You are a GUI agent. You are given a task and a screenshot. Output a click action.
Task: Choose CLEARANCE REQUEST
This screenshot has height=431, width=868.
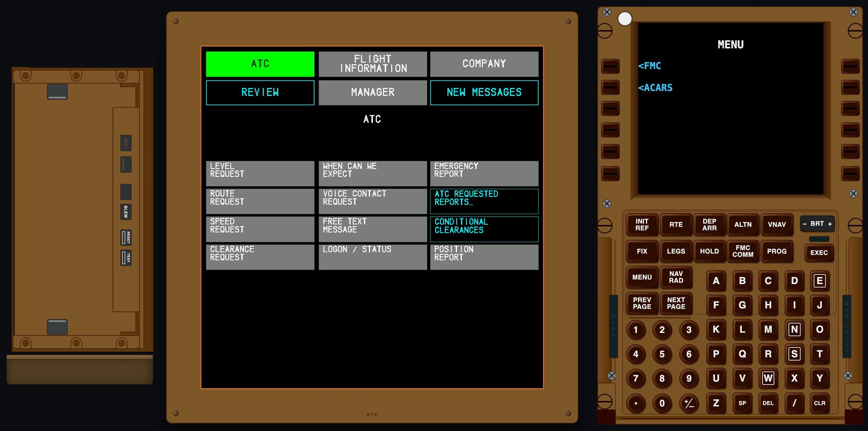[x=260, y=257]
